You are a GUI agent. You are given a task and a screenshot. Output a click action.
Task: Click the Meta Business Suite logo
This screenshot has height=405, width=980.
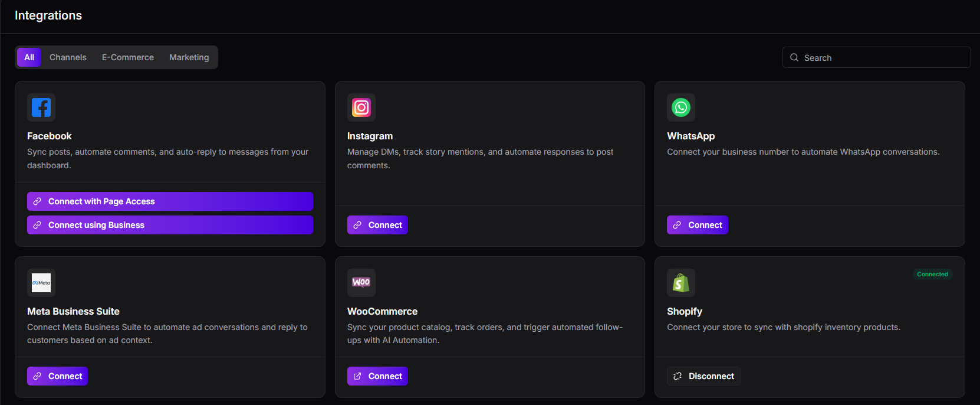(x=41, y=283)
